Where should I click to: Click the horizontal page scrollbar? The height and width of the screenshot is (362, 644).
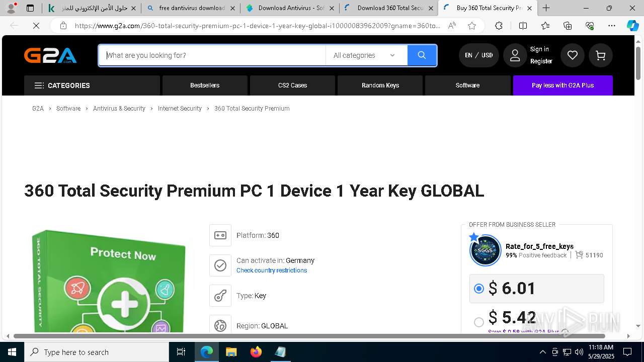click(x=309, y=336)
